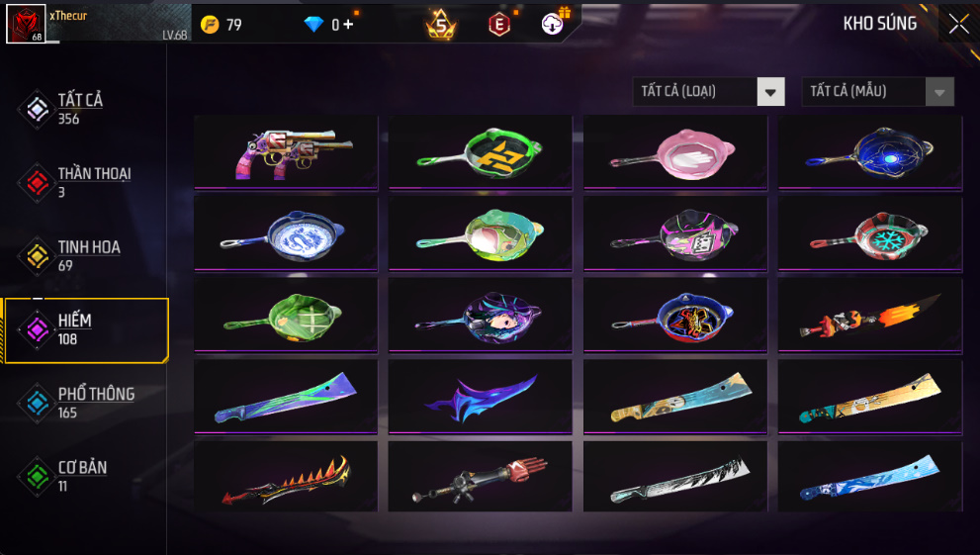The image size is (980, 555).
Task: Select the Hiếm 108 category
Action: point(86,330)
